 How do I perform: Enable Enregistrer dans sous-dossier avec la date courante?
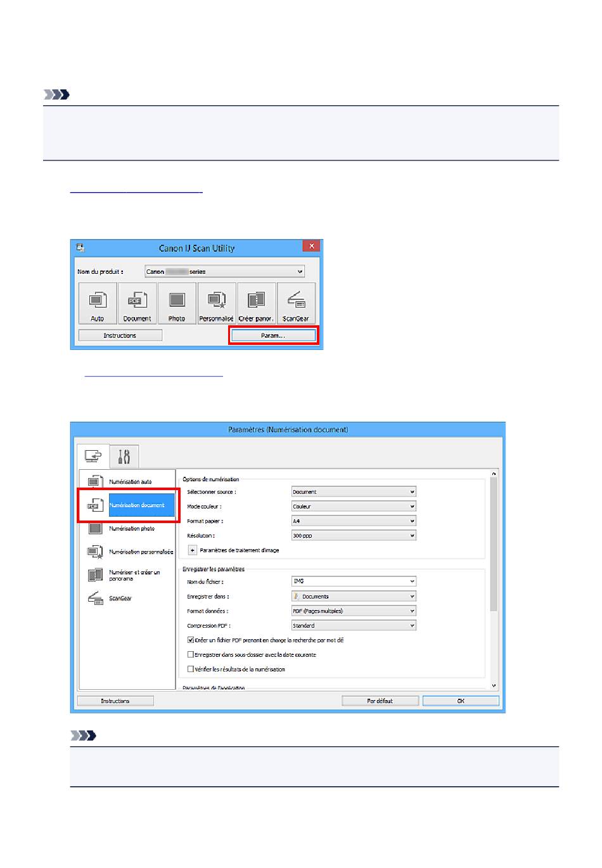191,655
